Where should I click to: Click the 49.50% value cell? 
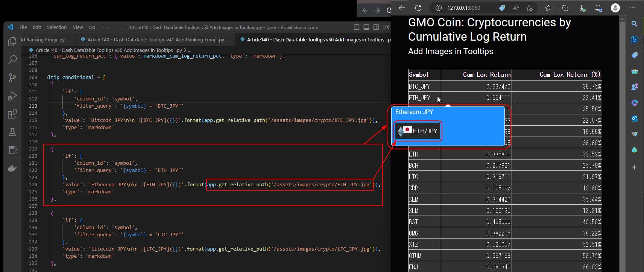pyautogui.click(x=557, y=222)
